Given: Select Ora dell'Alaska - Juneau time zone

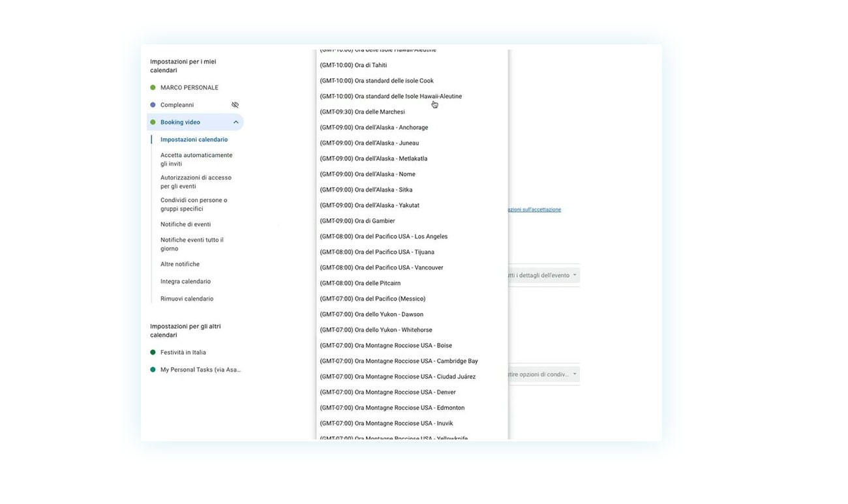Looking at the screenshot, I should click(x=412, y=143).
